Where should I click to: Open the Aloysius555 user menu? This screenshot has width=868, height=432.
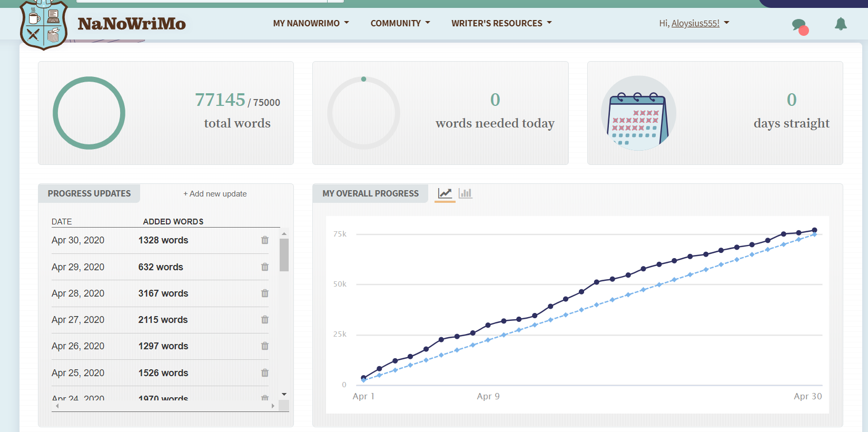tap(694, 23)
